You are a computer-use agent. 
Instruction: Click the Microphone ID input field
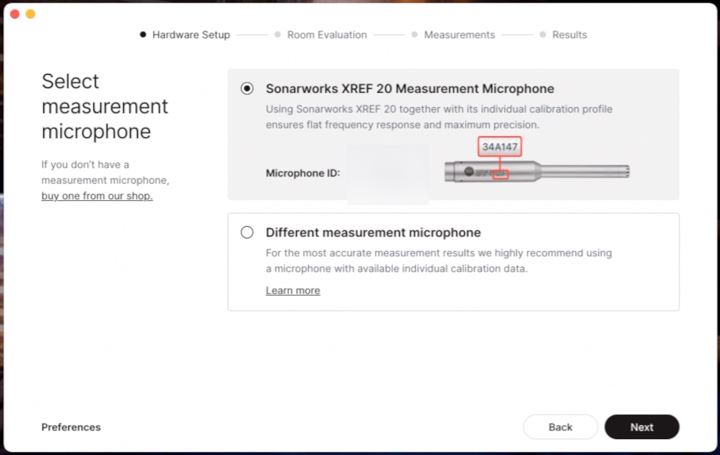point(388,174)
